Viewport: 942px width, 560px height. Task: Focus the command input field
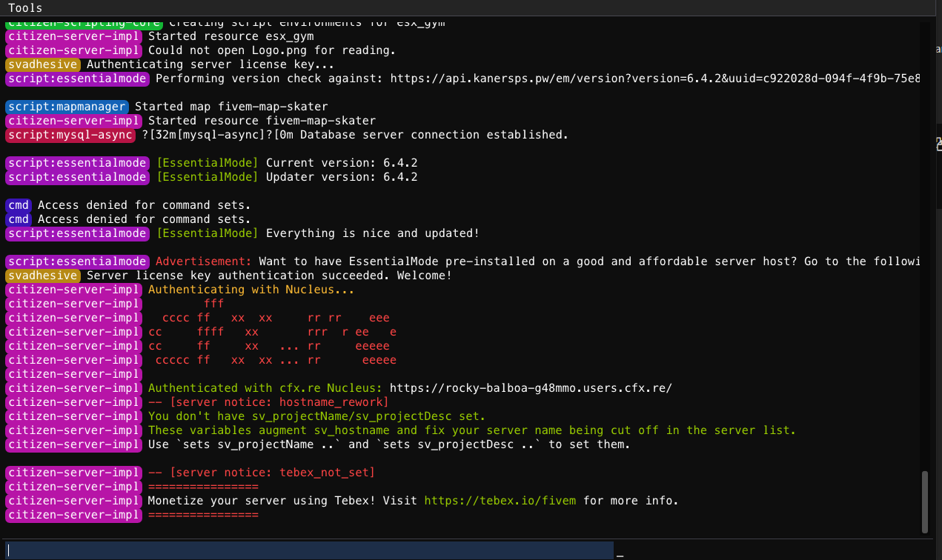pos(310,550)
